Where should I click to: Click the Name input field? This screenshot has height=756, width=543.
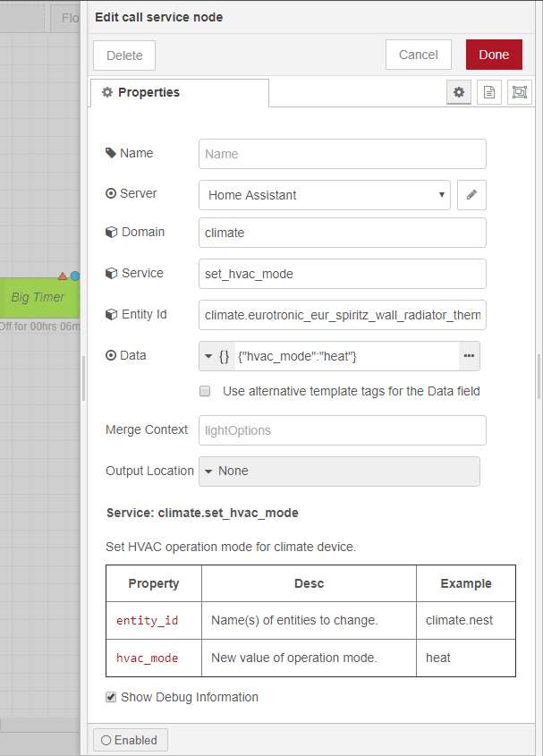(342, 154)
